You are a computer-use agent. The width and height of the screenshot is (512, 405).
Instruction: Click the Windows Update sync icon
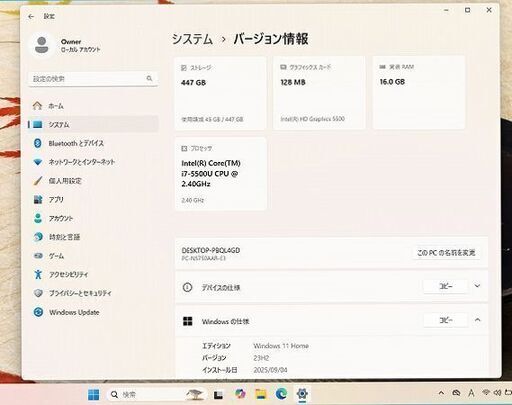tap(38, 312)
